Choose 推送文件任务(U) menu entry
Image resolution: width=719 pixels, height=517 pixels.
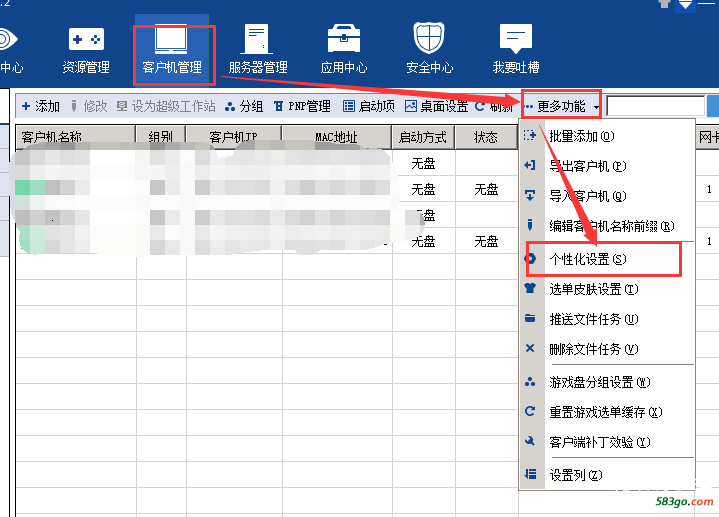click(x=608, y=319)
